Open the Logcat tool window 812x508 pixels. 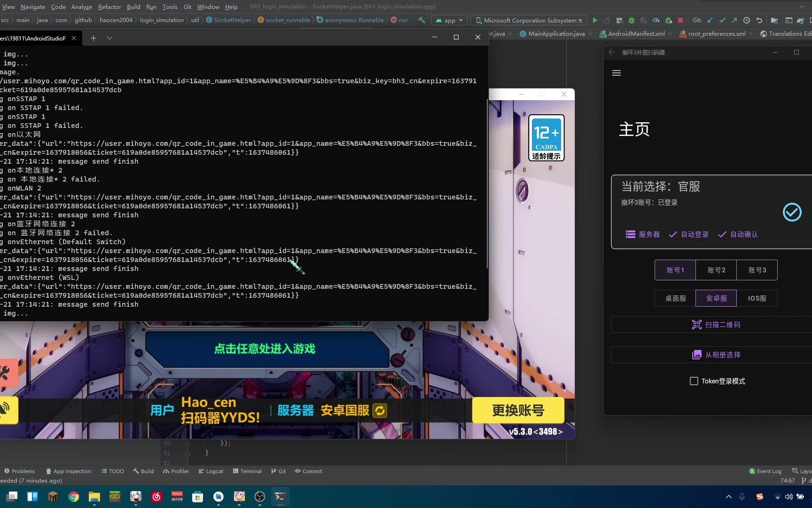click(211, 471)
